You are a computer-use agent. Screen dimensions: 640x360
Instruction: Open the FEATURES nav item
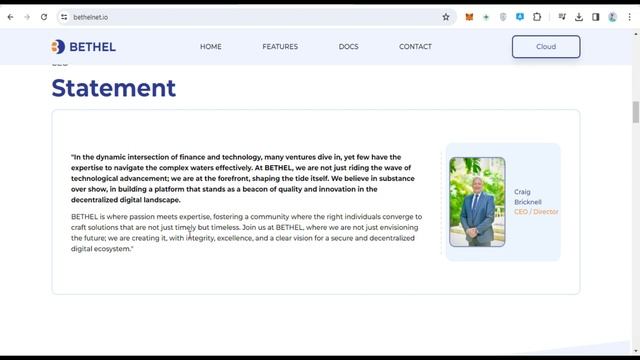click(x=280, y=47)
